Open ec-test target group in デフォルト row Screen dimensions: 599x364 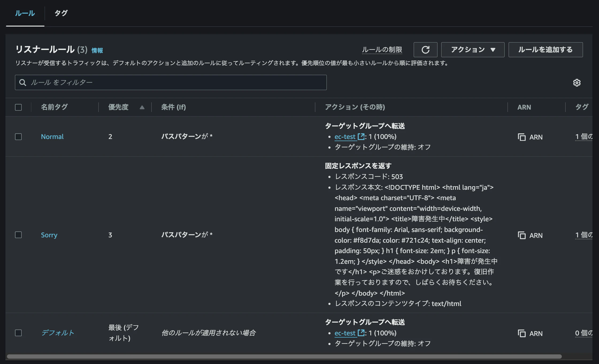[345, 333]
